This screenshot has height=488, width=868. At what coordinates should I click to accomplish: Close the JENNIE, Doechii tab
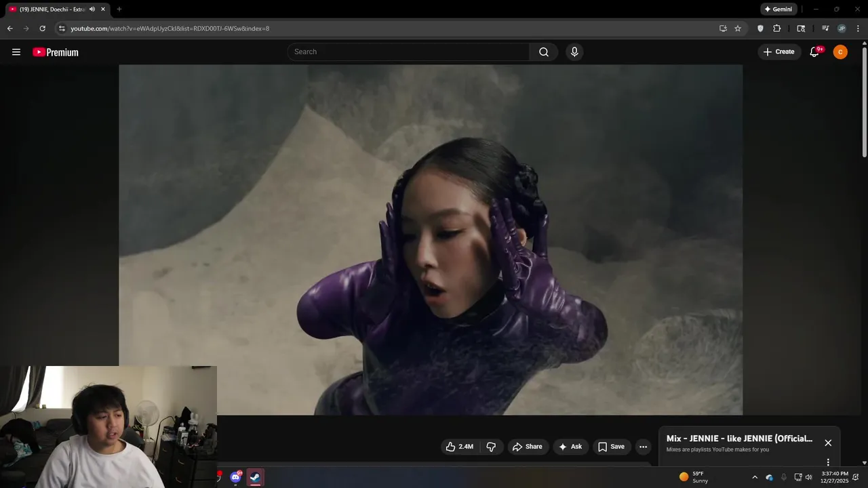[103, 9]
